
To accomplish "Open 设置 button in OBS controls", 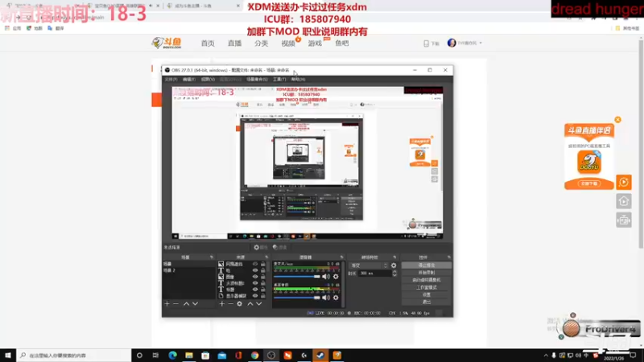I will click(x=427, y=294).
